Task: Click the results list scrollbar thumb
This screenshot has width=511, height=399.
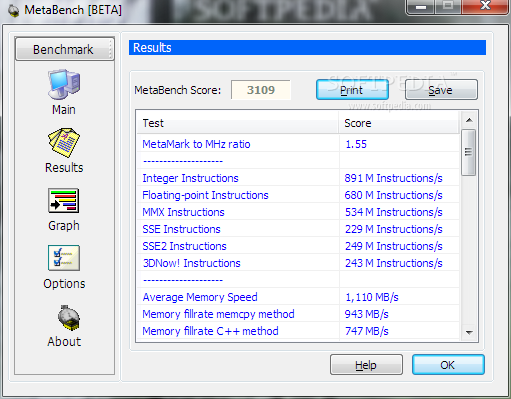Action: click(469, 152)
